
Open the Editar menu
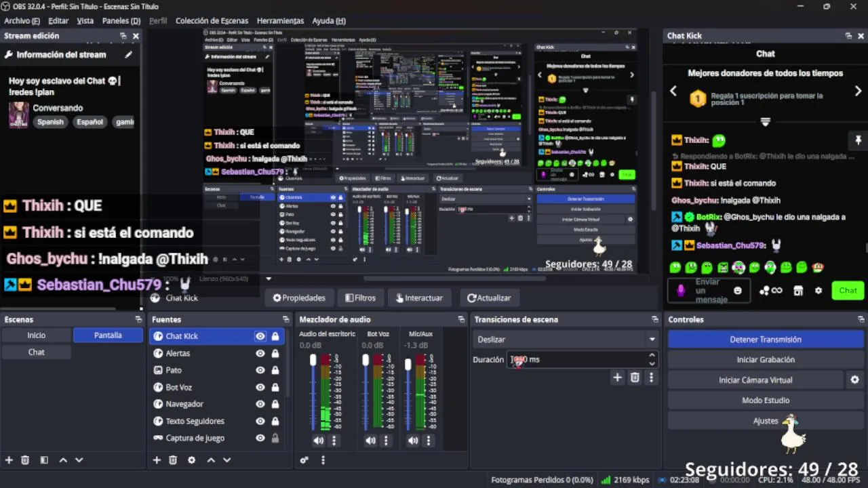click(x=58, y=21)
